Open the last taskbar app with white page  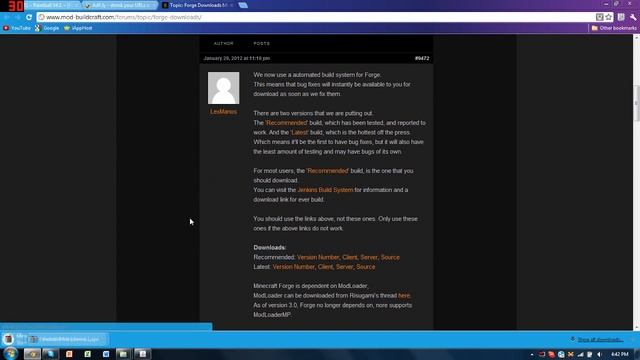142,354
